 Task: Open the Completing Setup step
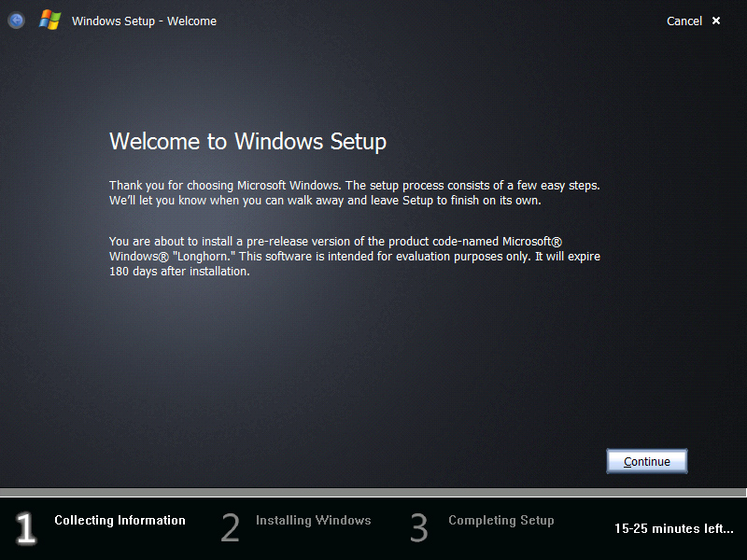pyautogui.click(x=500, y=520)
